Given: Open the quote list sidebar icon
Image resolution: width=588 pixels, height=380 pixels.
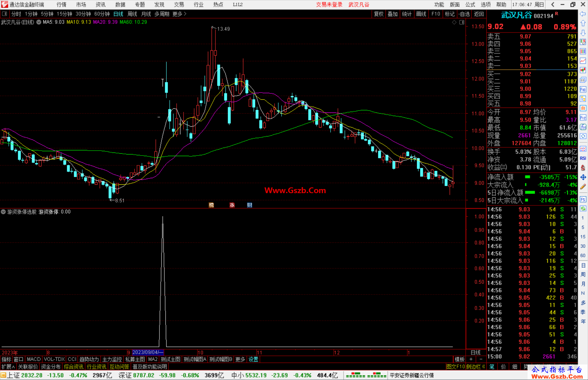Looking at the screenshot, I should click(583, 42).
